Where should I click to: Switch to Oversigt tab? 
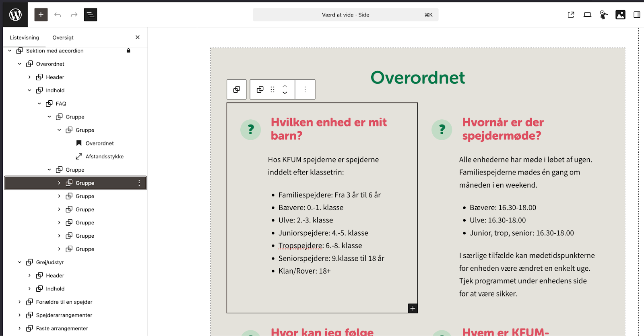click(x=63, y=37)
